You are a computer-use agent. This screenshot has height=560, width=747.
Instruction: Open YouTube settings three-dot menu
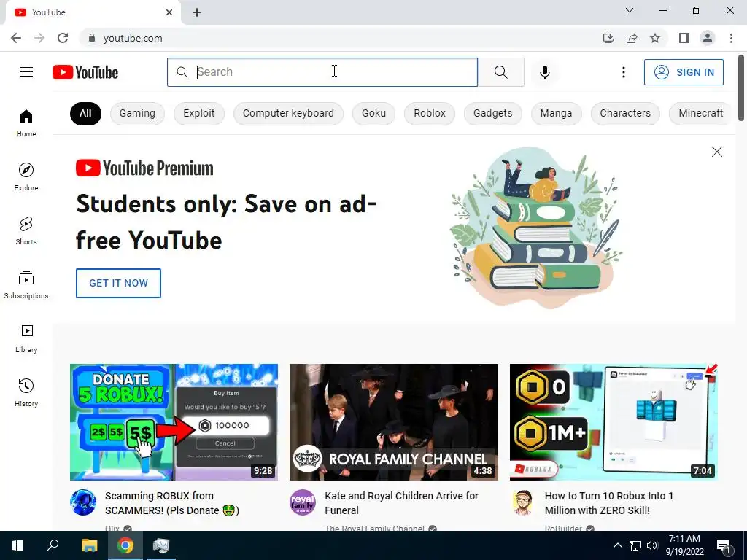pos(623,72)
